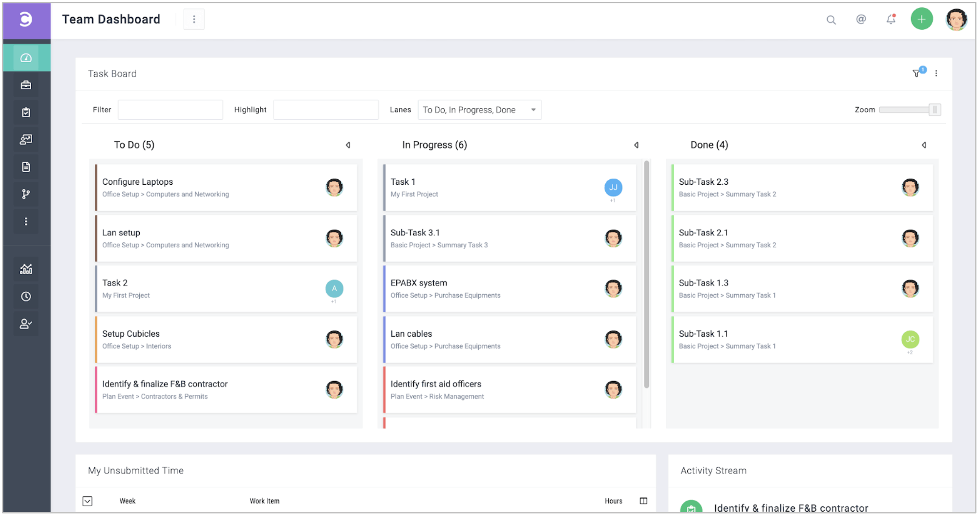Collapse the In Progress lane
The image size is (980, 517).
636,145
